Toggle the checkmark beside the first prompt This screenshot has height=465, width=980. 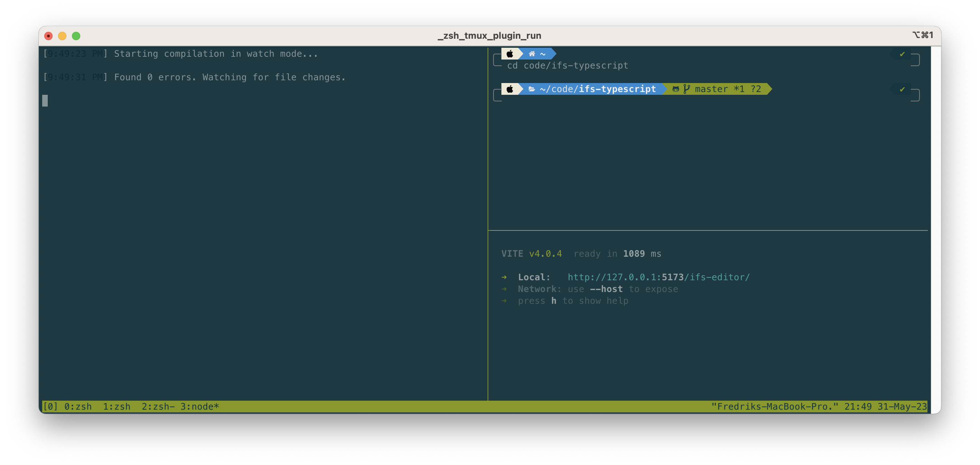pos(902,54)
